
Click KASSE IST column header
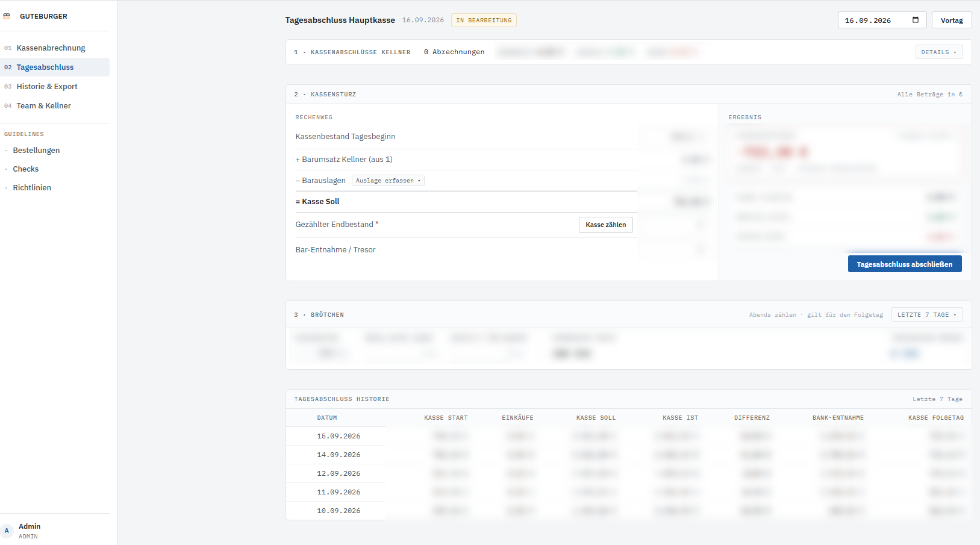pos(681,417)
